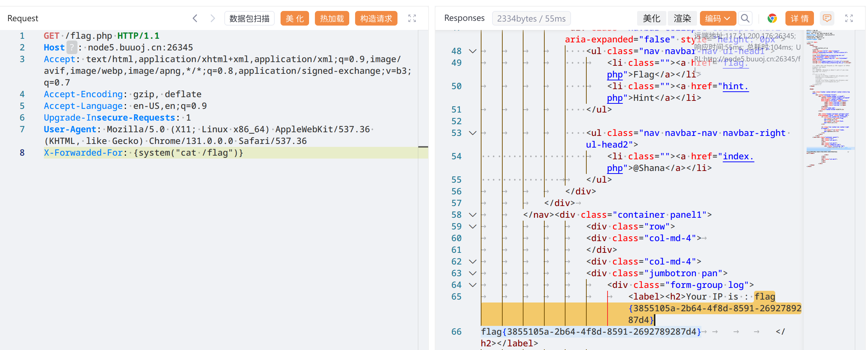The image size is (868, 350).
Task: Collapse code fold at response line 58
Action: (x=473, y=215)
